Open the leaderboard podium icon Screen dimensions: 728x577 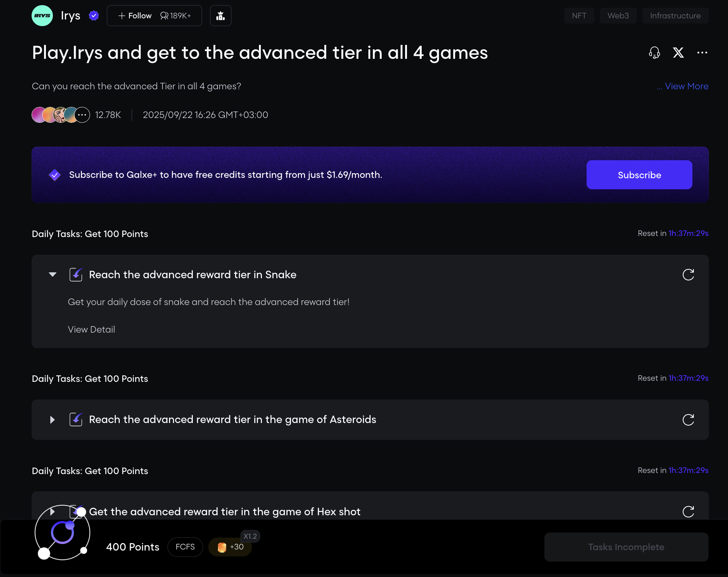(x=220, y=16)
